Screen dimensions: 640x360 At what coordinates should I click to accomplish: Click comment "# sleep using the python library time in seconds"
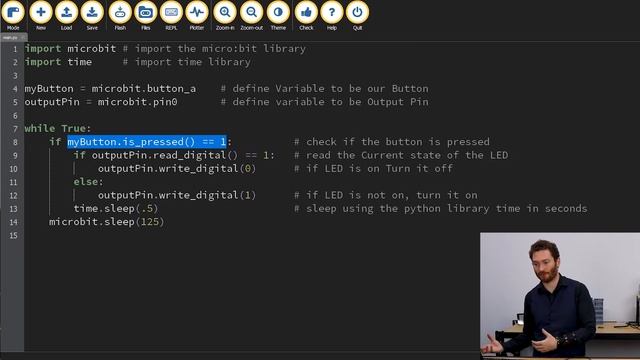(441, 209)
